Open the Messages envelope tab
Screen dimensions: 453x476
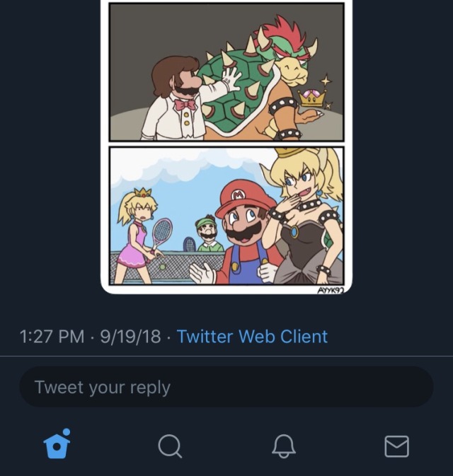pyautogui.click(x=396, y=446)
